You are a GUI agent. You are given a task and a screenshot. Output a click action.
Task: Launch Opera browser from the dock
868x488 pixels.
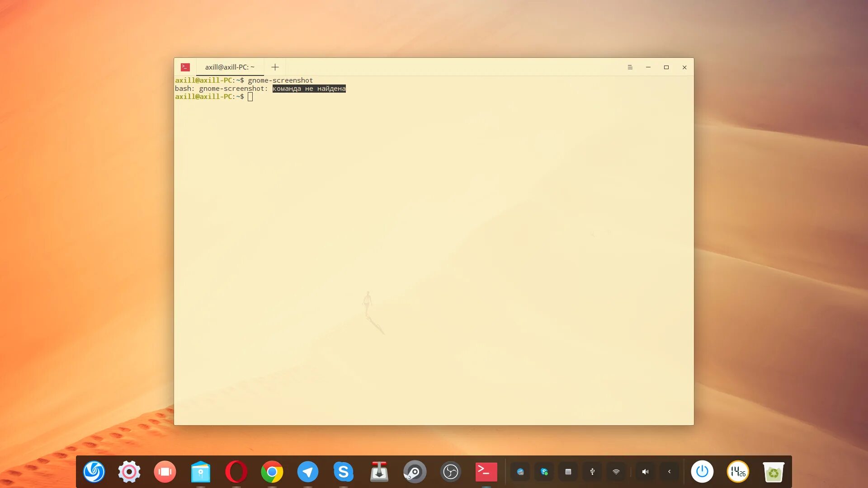(x=236, y=472)
